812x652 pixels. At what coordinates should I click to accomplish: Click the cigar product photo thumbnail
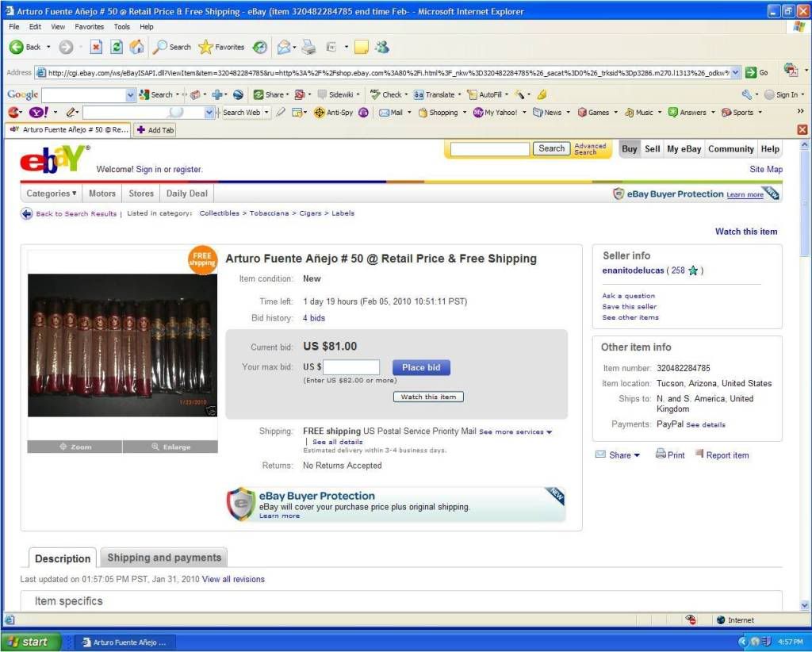[x=122, y=345]
